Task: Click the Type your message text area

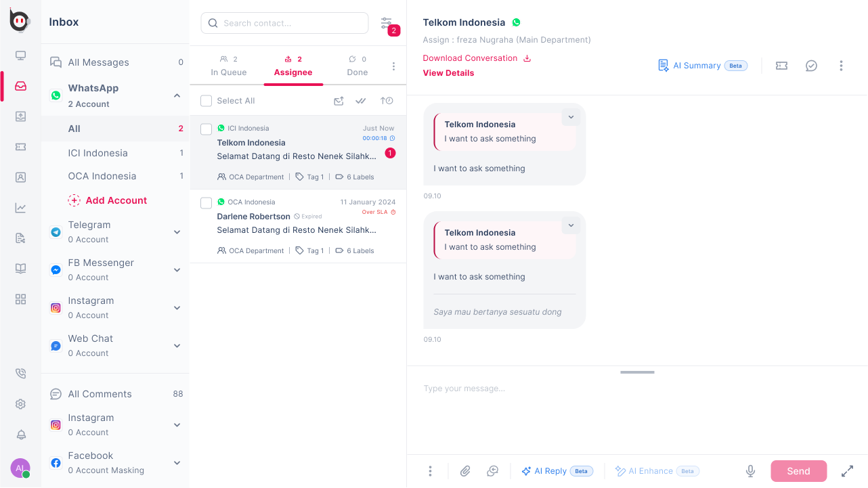Action: click(x=636, y=410)
